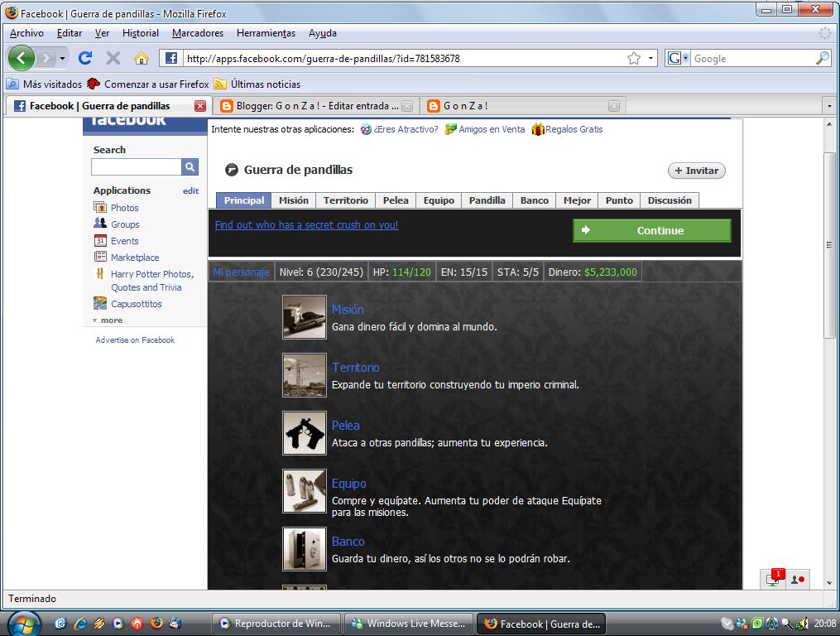Open the search engine selector dropdown
The image size is (840, 636).
678,58
